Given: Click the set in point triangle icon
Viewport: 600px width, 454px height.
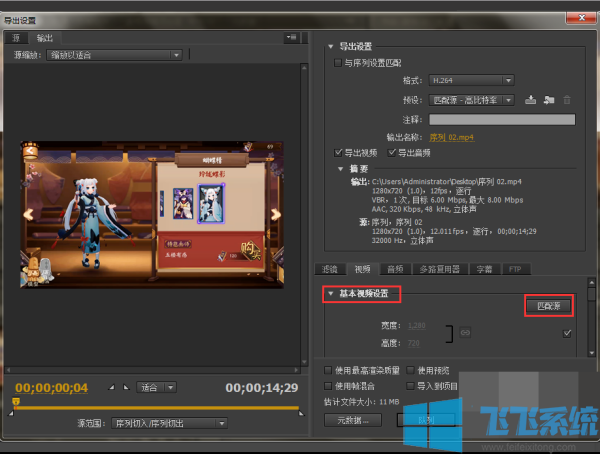Looking at the screenshot, I should point(111,387).
